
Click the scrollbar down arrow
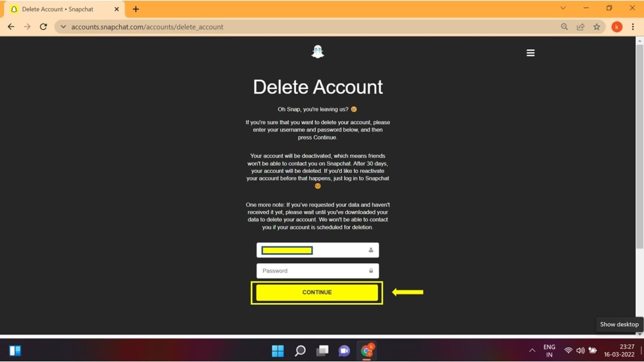click(640, 334)
